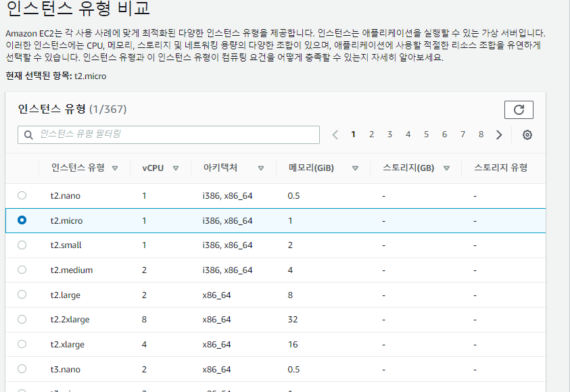Click the 현재 선택된 항목 label

39,76
